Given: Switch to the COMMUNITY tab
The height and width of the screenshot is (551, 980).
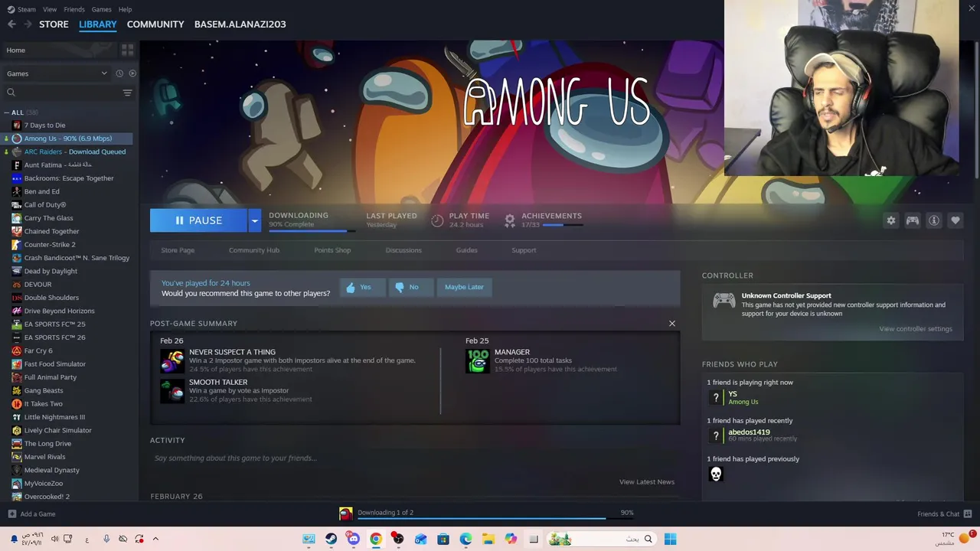Looking at the screenshot, I should click(x=155, y=24).
